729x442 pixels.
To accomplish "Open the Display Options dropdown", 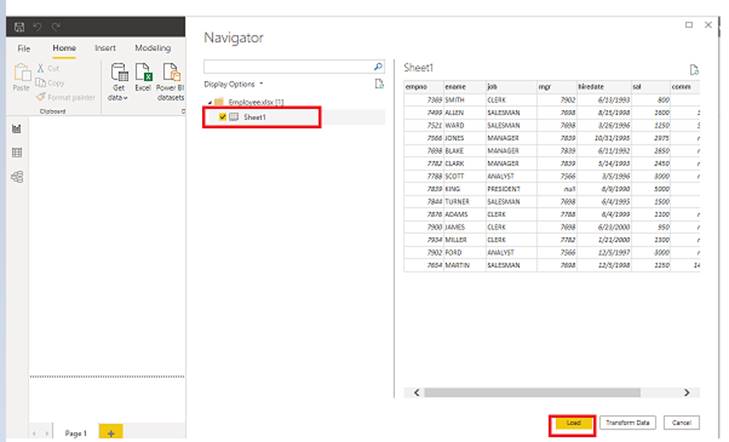I will (x=233, y=84).
